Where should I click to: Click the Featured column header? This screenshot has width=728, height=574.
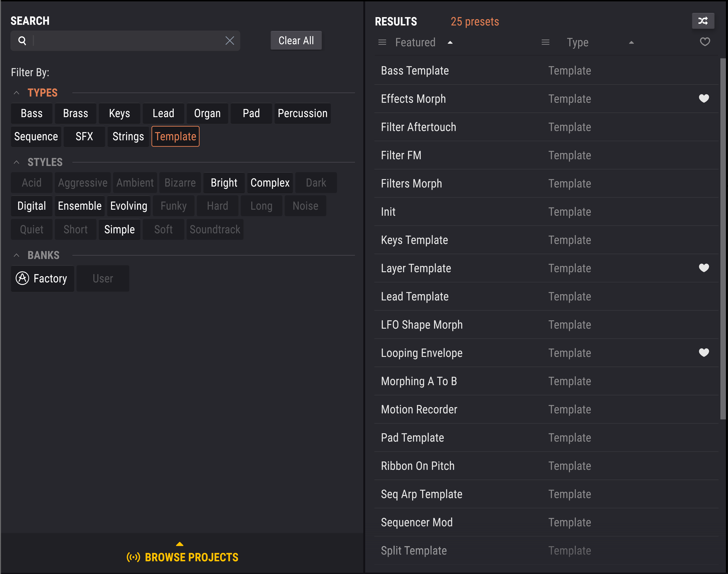tap(415, 42)
